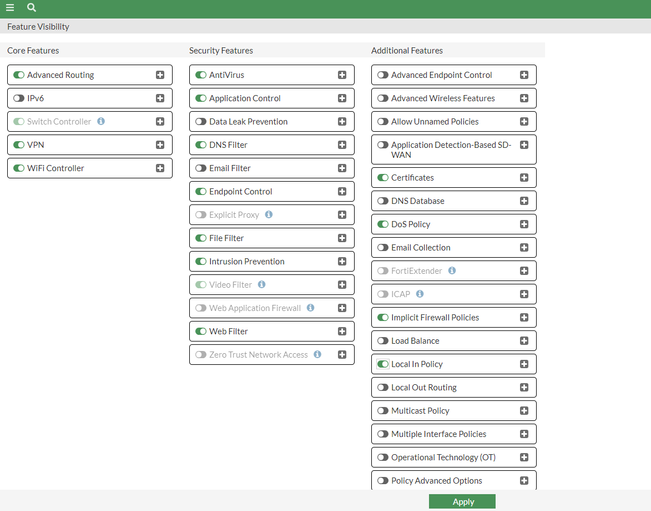Click the Intrusion Prevention label

point(247,261)
